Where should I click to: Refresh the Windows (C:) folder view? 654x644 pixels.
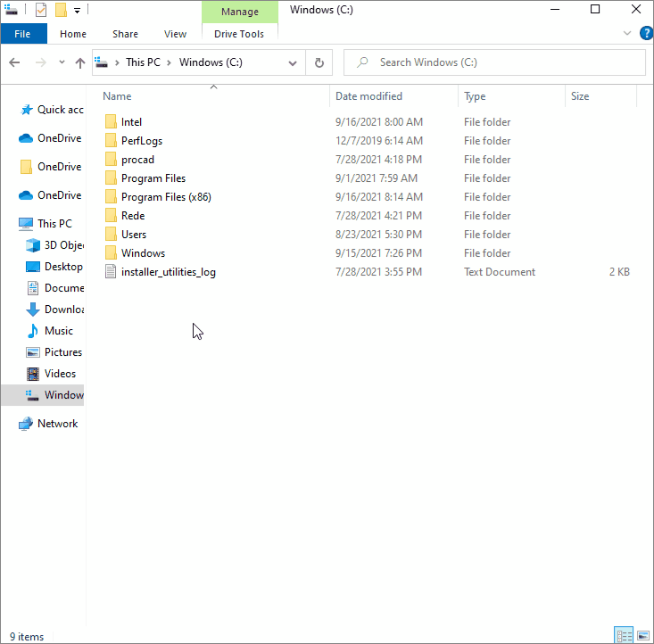pyautogui.click(x=319, y=62)
